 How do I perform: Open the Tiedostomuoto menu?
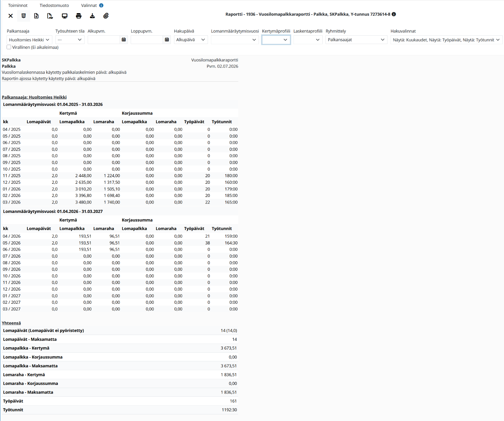pos(54,6)
